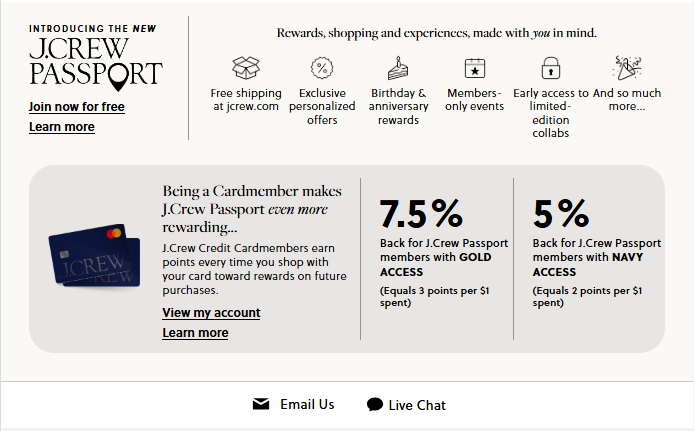Click the exclusive offers percent badge icon
694x431 pixels.
pyautogui.click(x=322, y=68)
